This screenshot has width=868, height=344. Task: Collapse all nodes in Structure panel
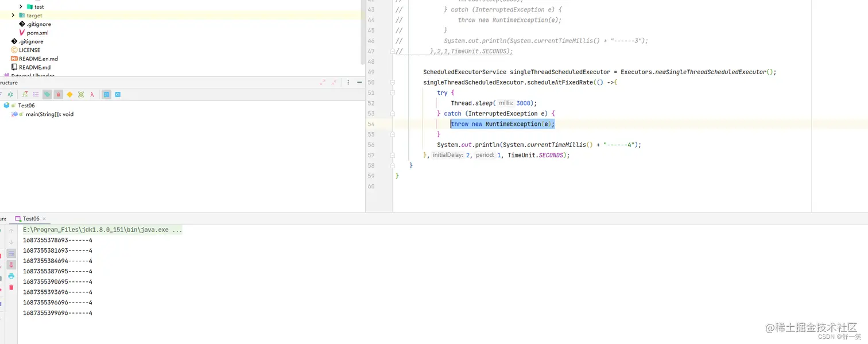[334, 83]
